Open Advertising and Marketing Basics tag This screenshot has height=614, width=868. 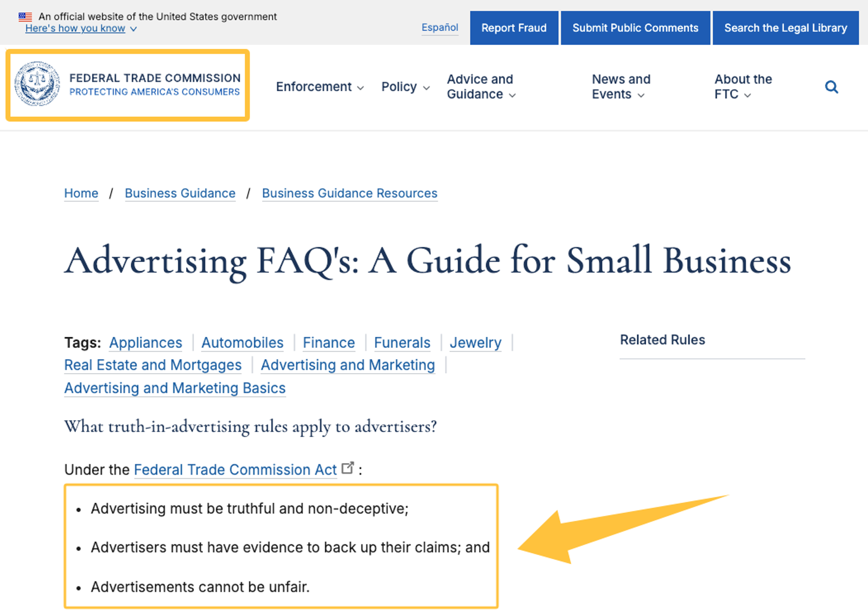tap(175, 388)
